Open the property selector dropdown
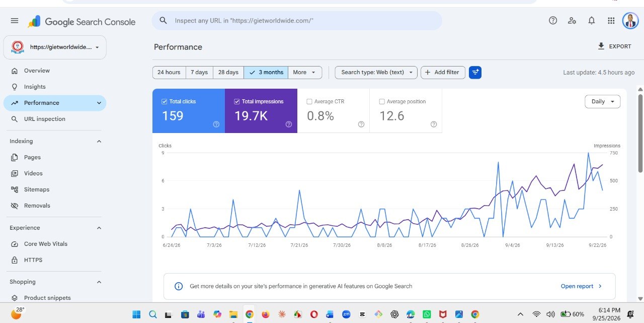This screenshot has height=323, width=644. click(x=55, y=47)
